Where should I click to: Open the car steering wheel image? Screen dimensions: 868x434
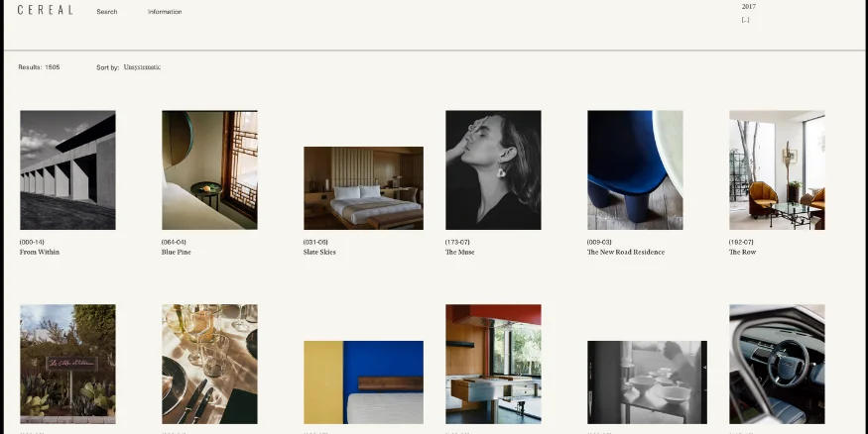[777, 364]
